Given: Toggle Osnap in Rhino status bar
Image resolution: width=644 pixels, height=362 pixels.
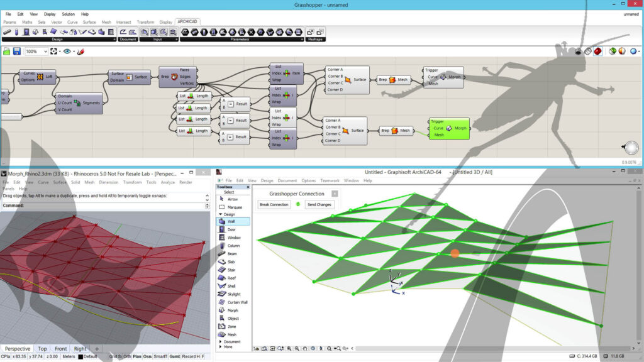Looking at the screenshot, I should 147,357.
